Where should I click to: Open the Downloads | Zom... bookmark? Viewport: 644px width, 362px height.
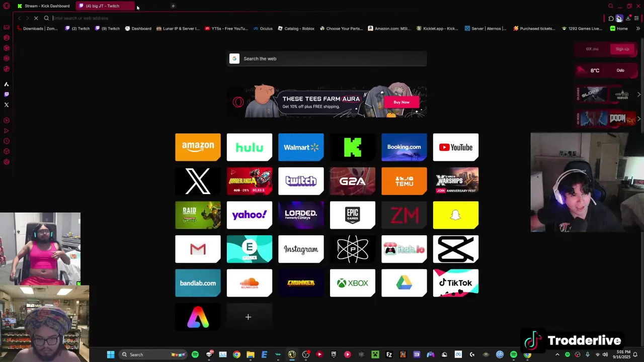pos(37,29)
